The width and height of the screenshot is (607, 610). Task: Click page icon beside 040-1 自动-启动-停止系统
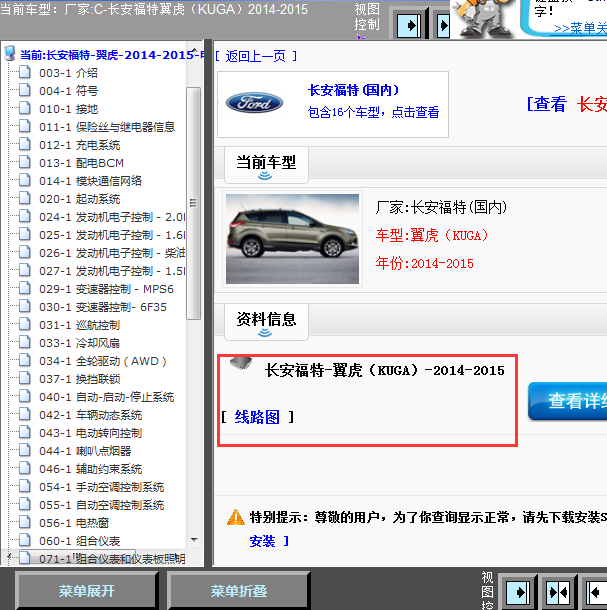point(25,396)
